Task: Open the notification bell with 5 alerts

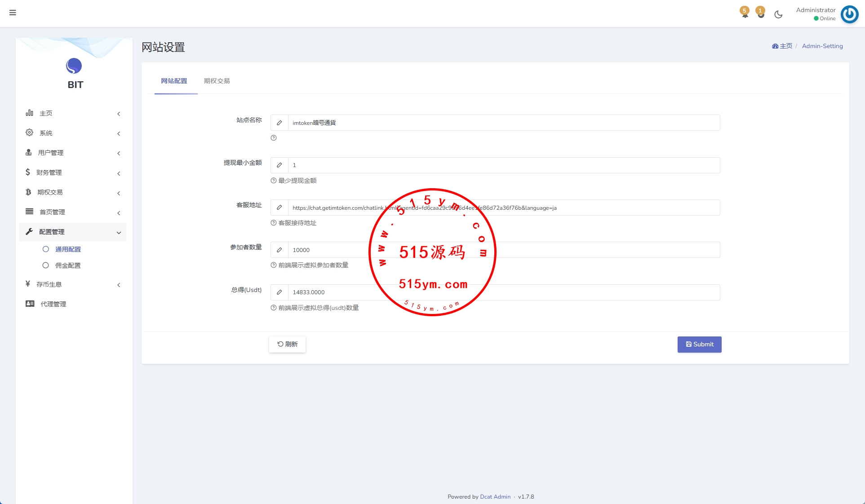Action: (x=745, y=13)
